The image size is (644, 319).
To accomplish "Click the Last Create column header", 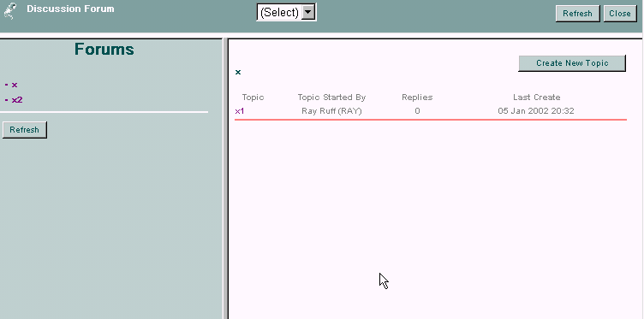I will point(536,97).
